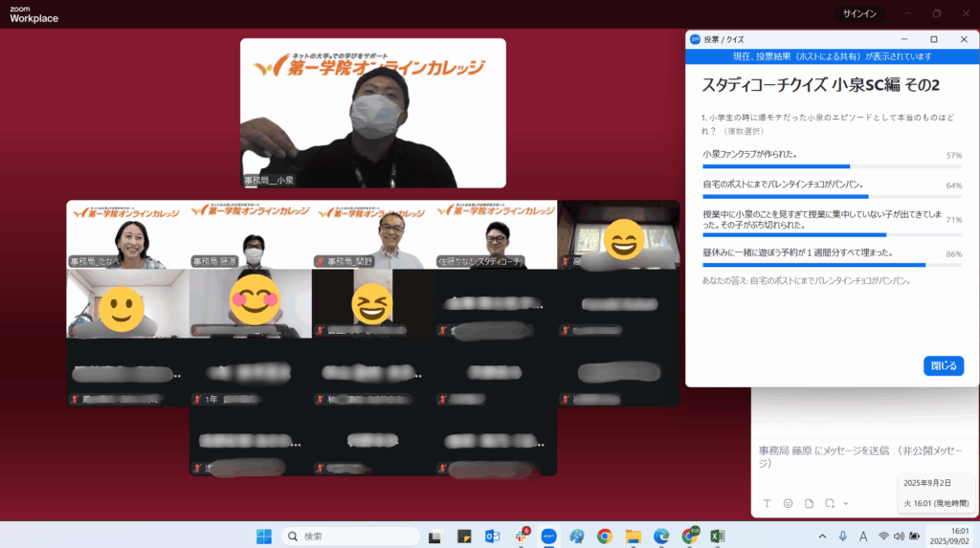Open Outlook from the taskbar
Viewport: 980px width, 548px height.
pos(493,537)
